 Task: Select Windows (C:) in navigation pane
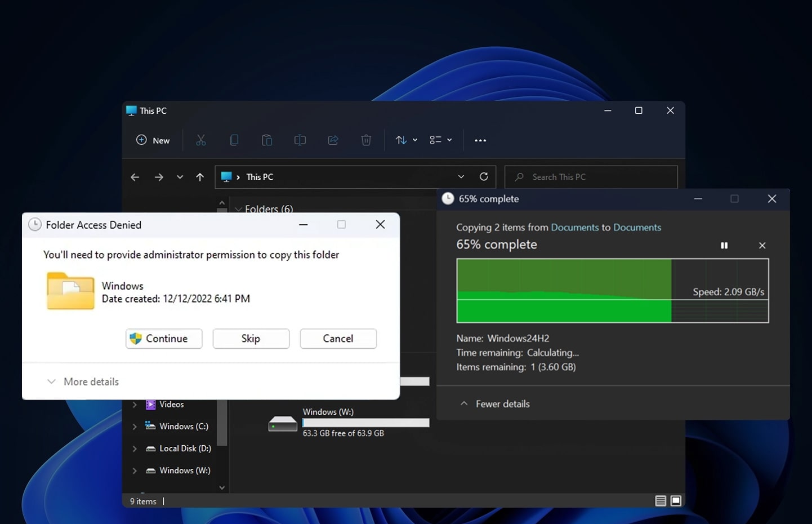tap(184, 427)
